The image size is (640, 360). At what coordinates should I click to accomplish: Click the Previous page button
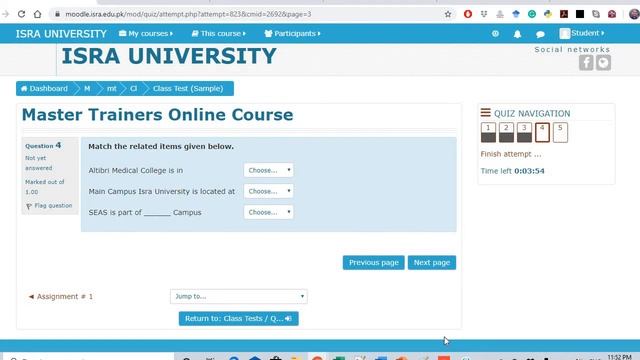click(373, 262)
